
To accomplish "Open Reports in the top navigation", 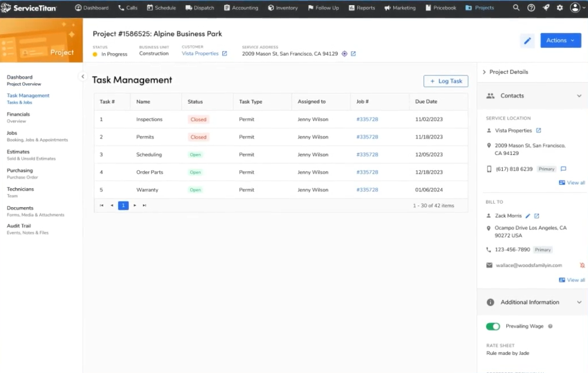I will click(362, 7).
